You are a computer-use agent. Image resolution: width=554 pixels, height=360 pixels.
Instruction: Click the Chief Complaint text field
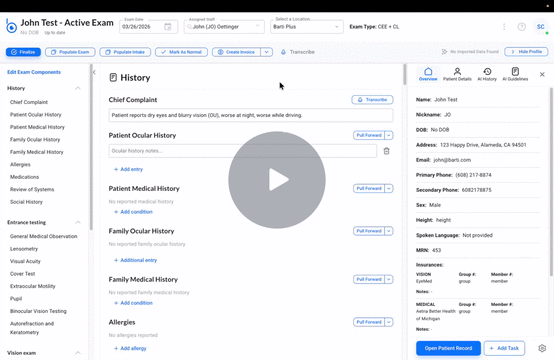[x=251, y=115]
